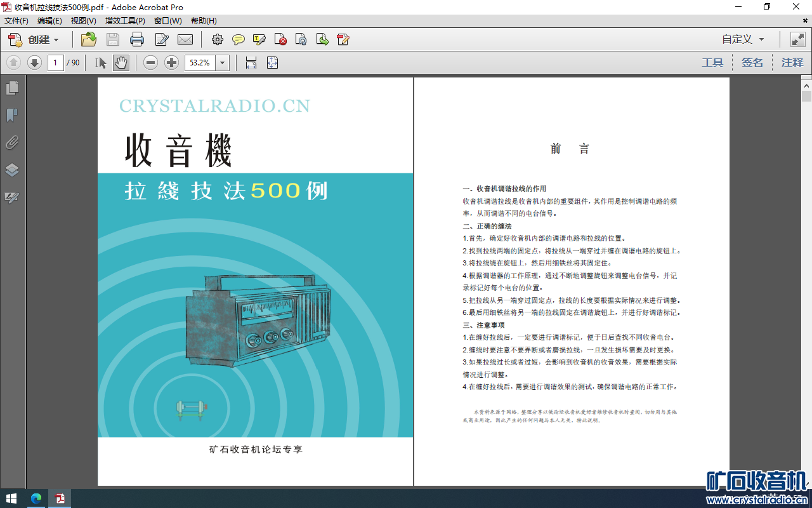Open the 工具 tools pane
Screen dimensions: 812x508
click(x=712, y=63)
